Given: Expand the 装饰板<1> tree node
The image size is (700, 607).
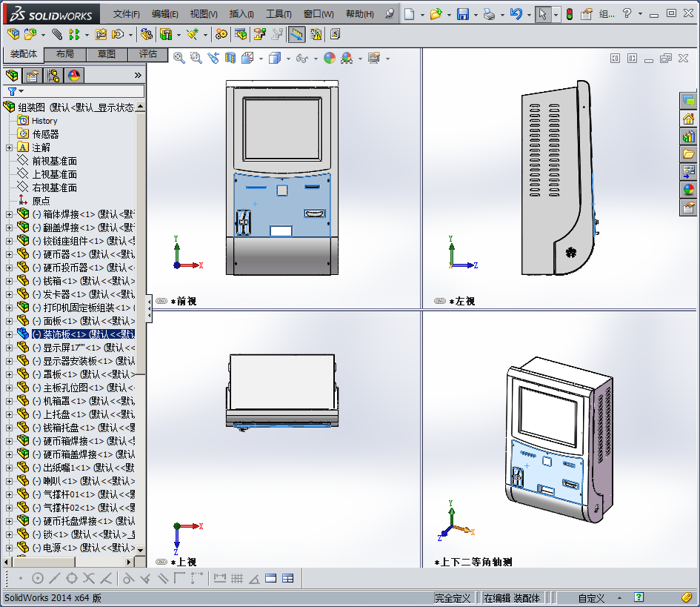Looking at the screenshot, I should click(x=9, y=334).
